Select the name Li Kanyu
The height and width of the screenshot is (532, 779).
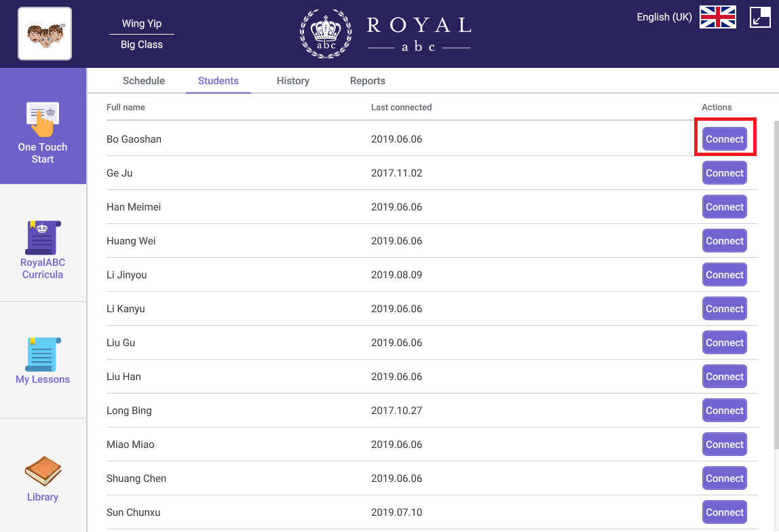[126, 309]
